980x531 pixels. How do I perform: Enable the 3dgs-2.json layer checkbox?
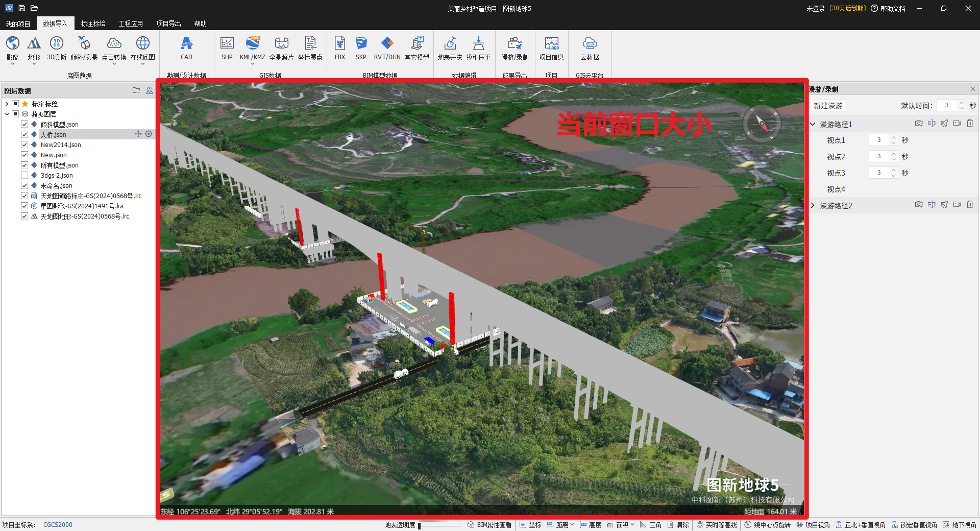pos(24,175)
